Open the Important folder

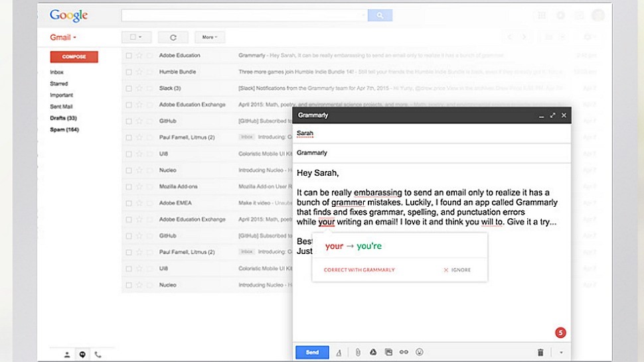(x=61, y=95)
